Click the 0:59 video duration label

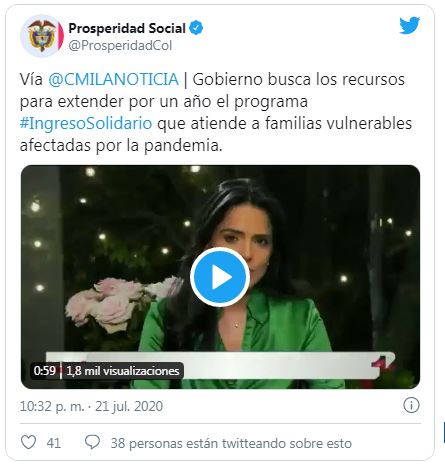(x=44, y=371)
